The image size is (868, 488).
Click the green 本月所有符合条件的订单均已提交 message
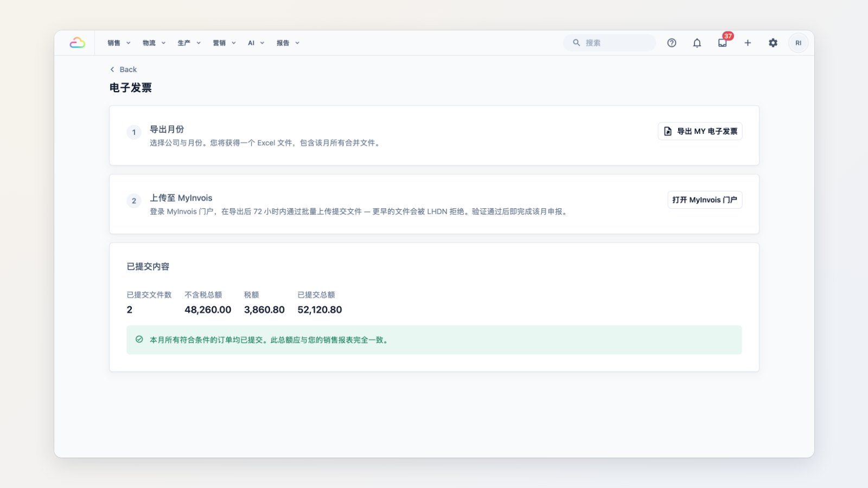[x=270, y=340]
